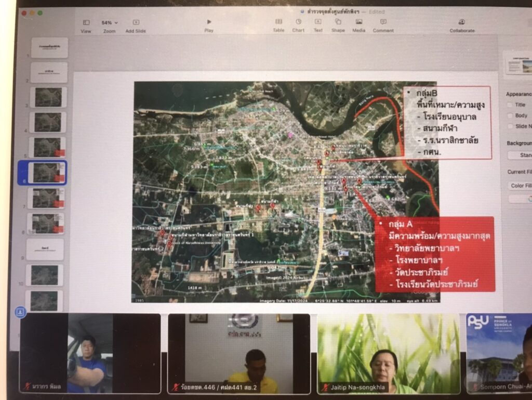The height and width of the screenshot is (400, 532).
Task: Click muted mic icon for ร้อยตชด.446
Action: (176, 387)
